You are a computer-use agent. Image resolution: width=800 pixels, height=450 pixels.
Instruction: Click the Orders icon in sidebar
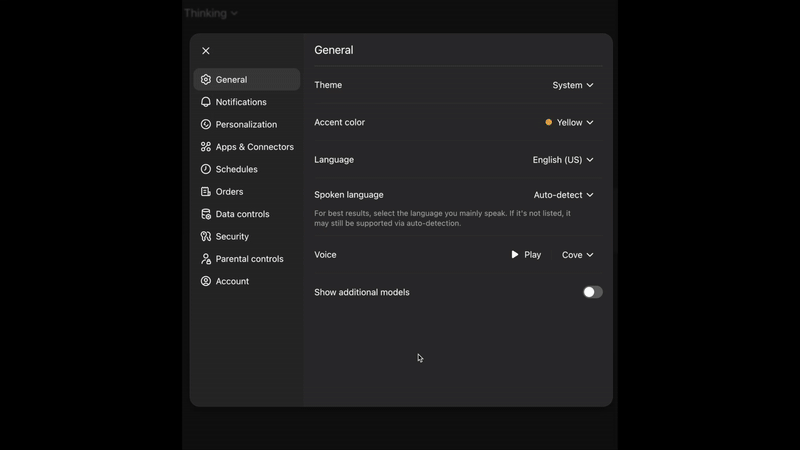tap(206, 192)
